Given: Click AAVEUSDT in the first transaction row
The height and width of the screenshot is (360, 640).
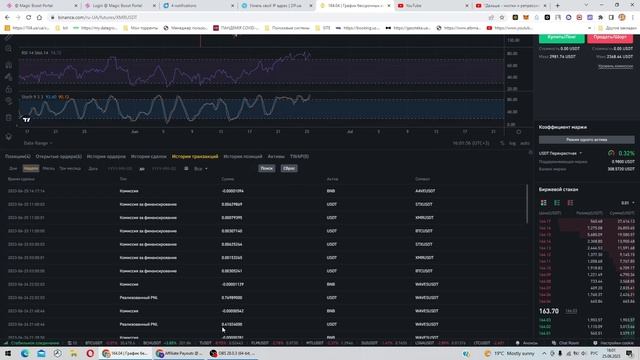Looking at the screenshot, I should (x=424, y=191).
